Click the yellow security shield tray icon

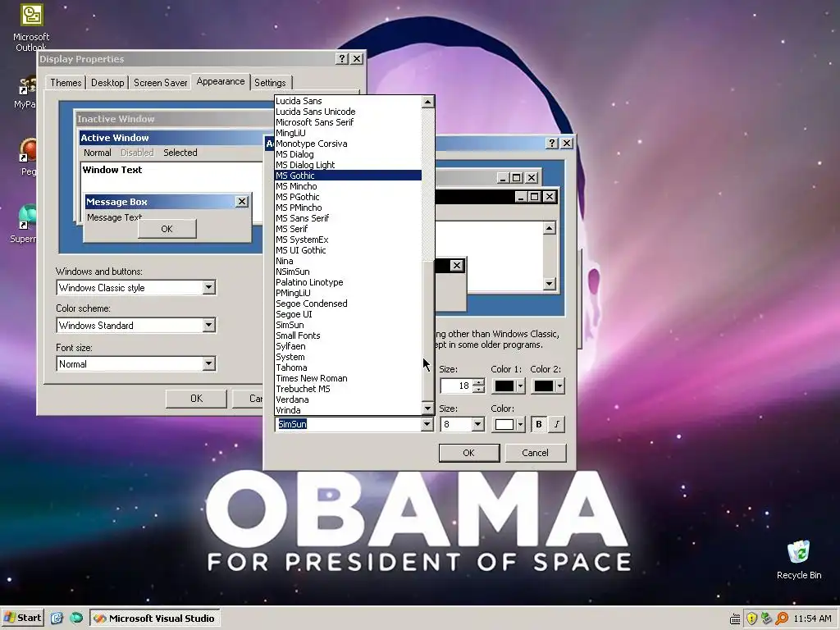(x=751, y=619)
